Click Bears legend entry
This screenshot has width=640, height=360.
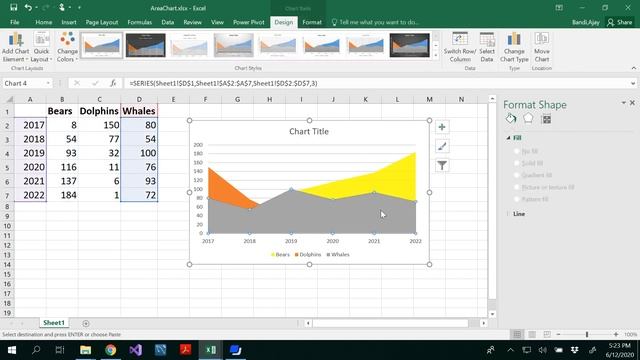click(x=280, y=254)
